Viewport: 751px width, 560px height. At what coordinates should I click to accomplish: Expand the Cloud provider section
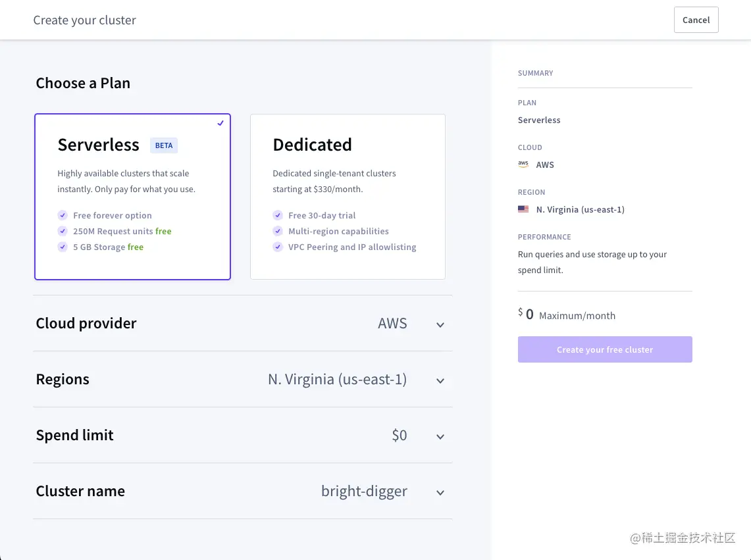pos(440,324)
